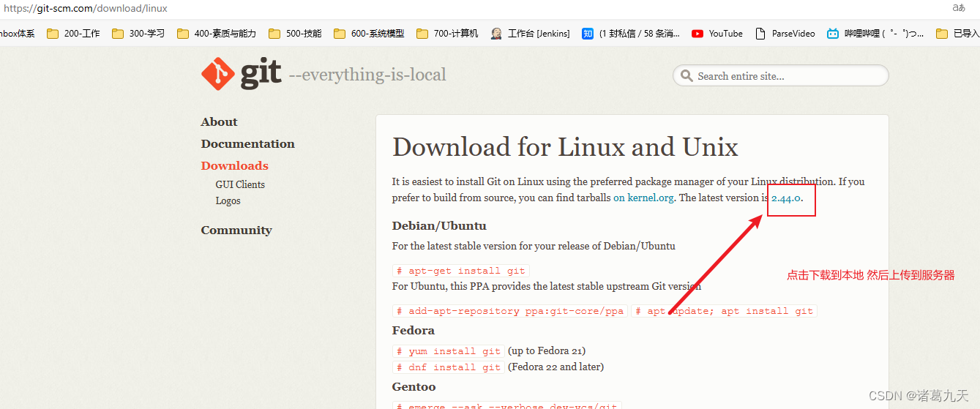
Task: Click the Download for Linux and Unix heading
Action: [x=565, y=147]
